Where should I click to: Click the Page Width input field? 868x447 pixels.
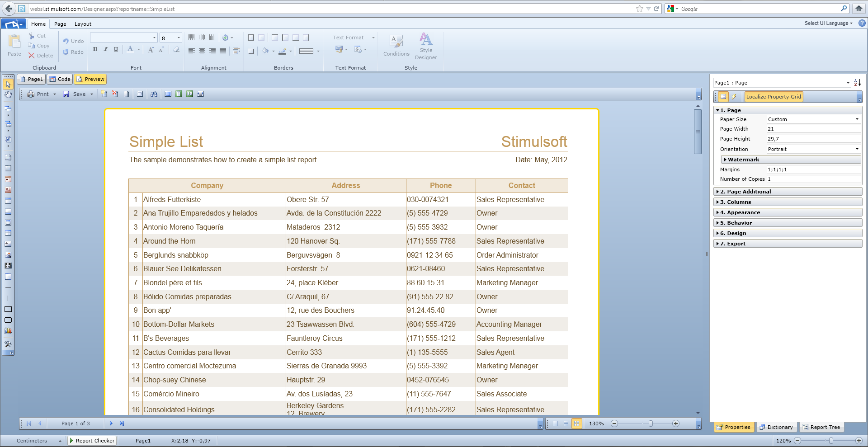point(813,129)
